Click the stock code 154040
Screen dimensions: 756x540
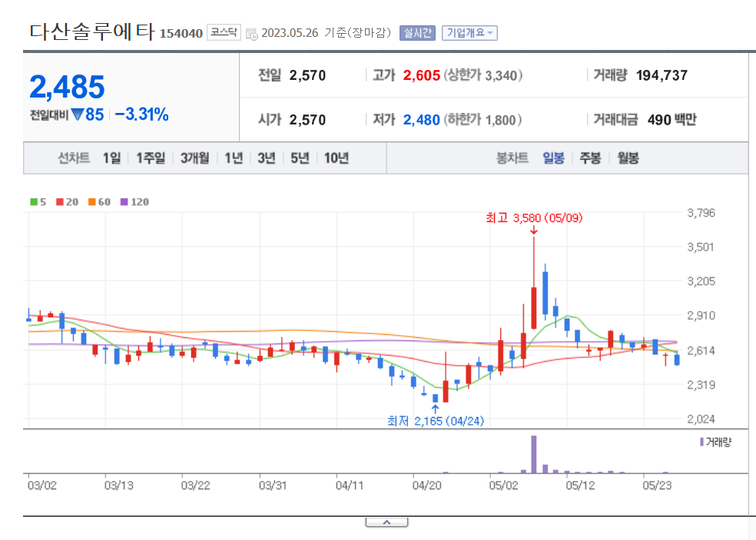click(x=181, y=33)
